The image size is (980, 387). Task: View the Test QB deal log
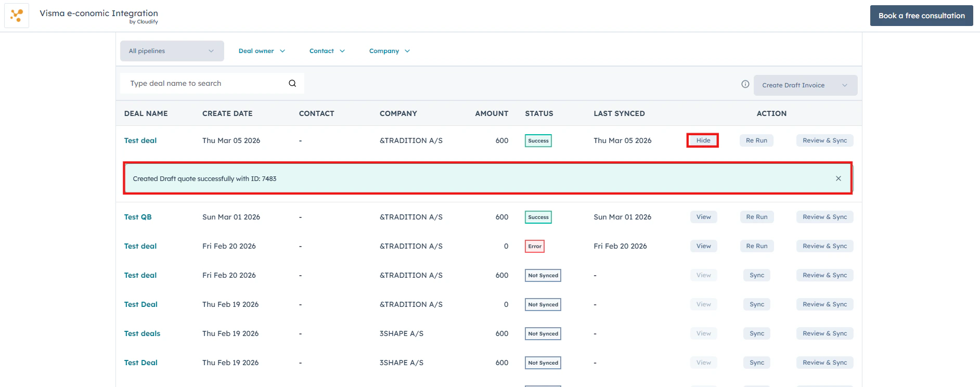[703, 217]
